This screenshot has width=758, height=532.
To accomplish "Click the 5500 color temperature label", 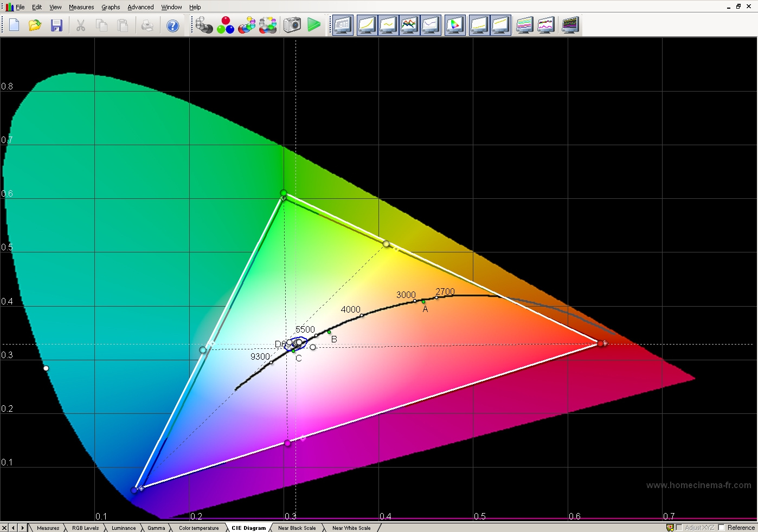I will coord(305,329).
